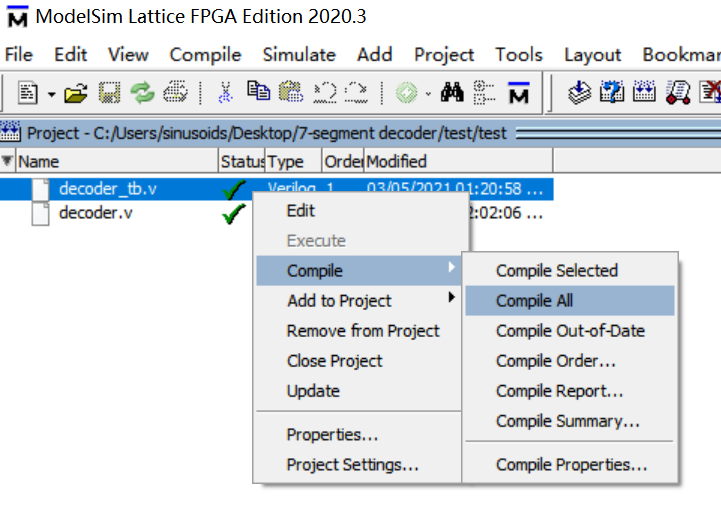Open the Layout menu
The image size is (721, 518).
click(592, 56)
